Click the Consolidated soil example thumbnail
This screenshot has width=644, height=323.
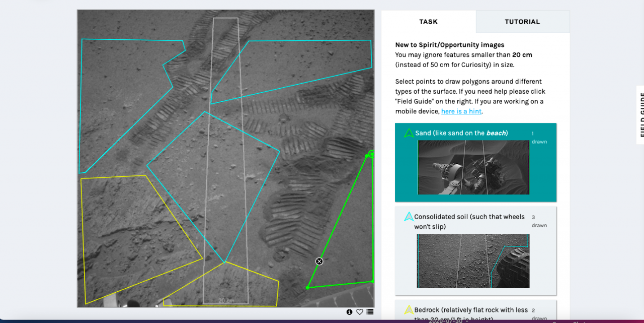point(473,261)
